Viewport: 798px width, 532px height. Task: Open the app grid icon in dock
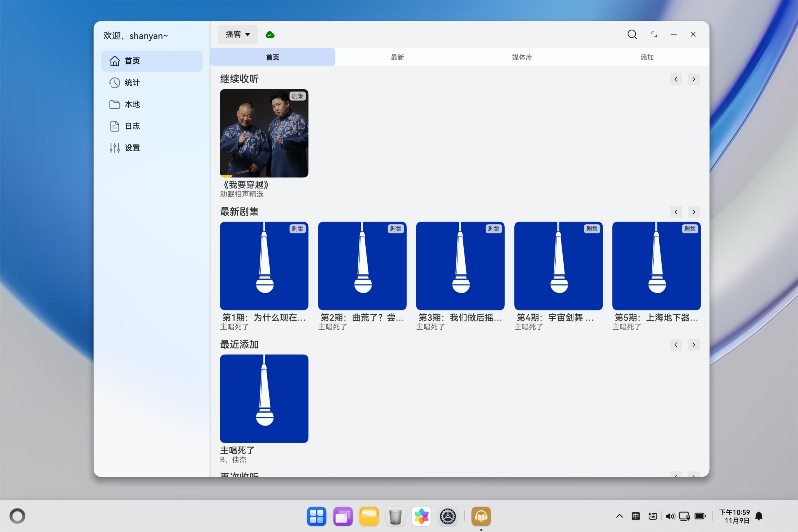(317, 516)
